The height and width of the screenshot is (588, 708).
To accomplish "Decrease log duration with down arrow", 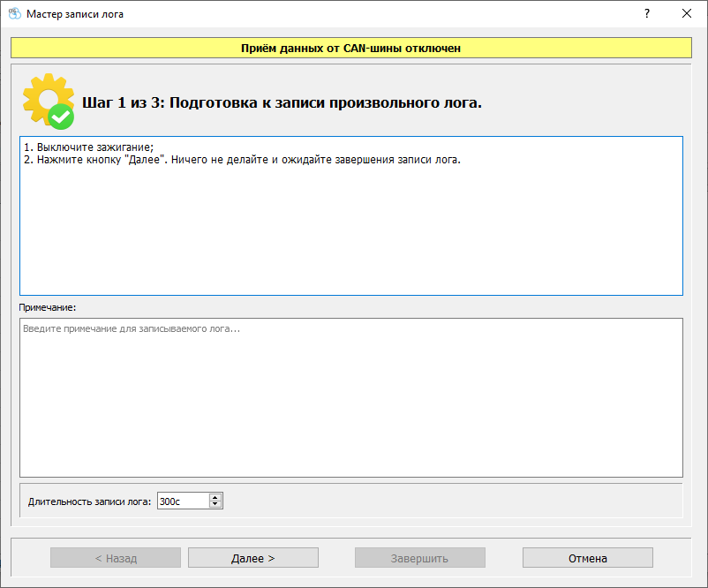I will (x=215, y=504).
